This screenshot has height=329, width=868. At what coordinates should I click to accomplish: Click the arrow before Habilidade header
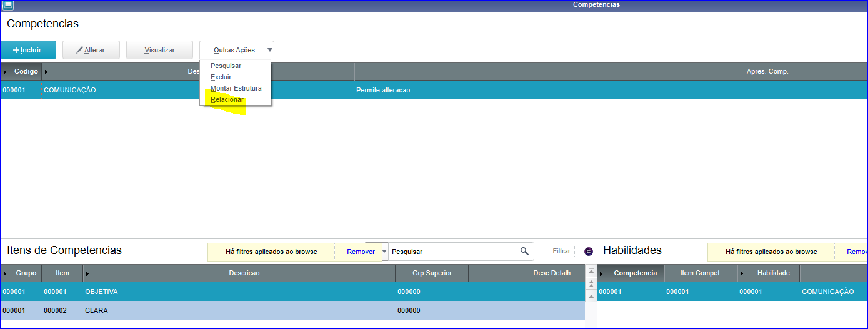point(742,273)
